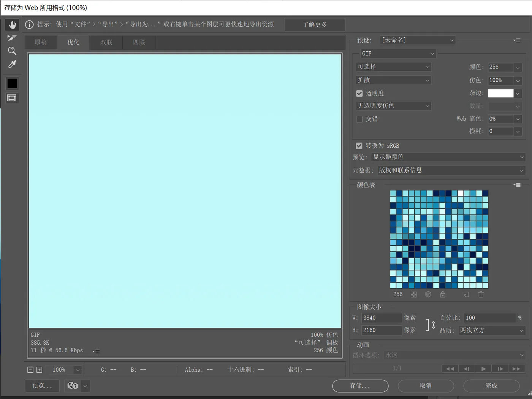
Task: Click the next frame button
Action: point(500,369)
